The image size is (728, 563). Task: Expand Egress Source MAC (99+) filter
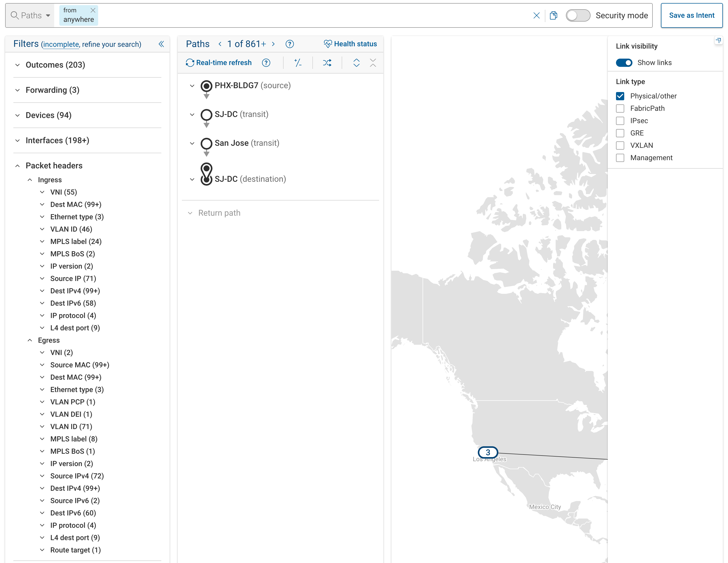[x=42, y=365]
